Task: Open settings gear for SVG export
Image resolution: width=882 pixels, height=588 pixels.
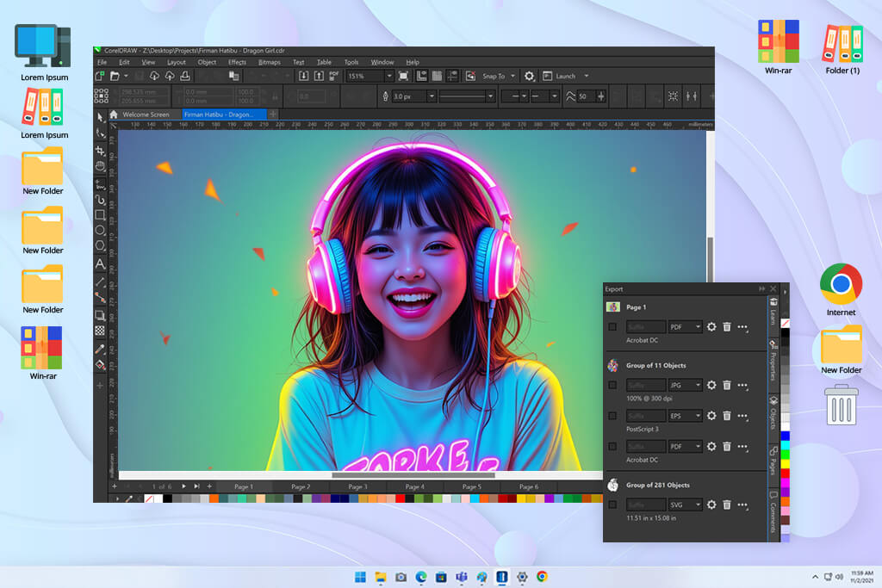Action: (711, 504)
